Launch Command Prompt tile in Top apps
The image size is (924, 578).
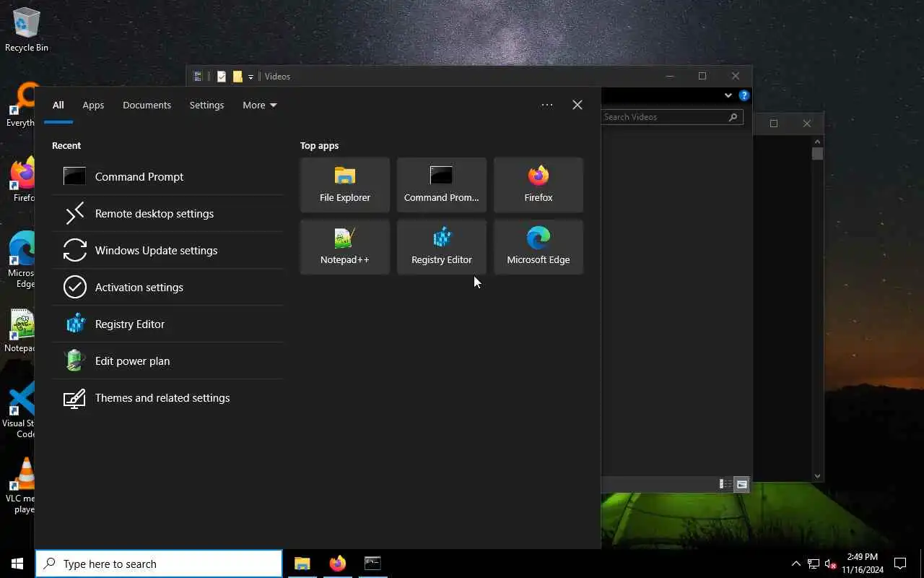pyautogui.click(x=442, y=185)
